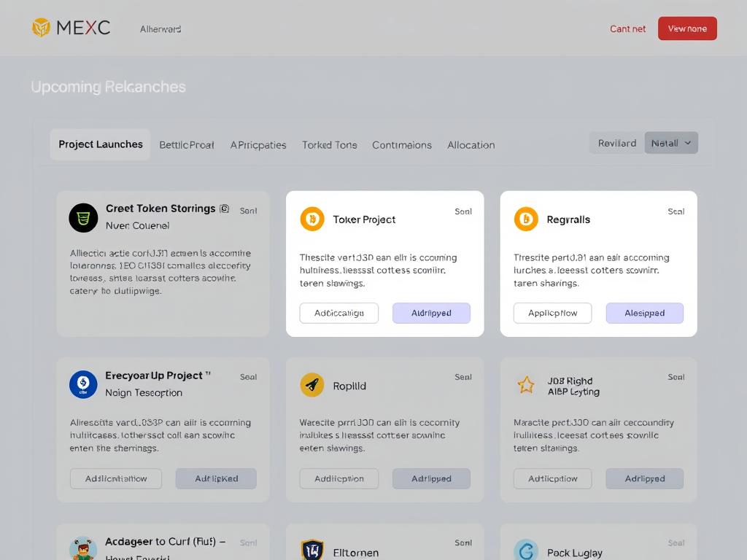Click the orange coin icon on the Regralls card
Viewport: 747px width, 560px height.
point(525,219)
